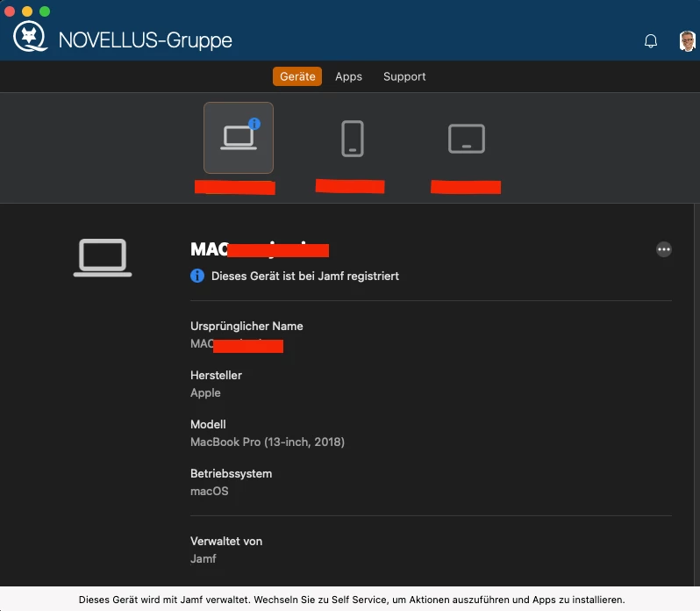
Task: Select the phone device tile
Action: (x=353, y=139)
